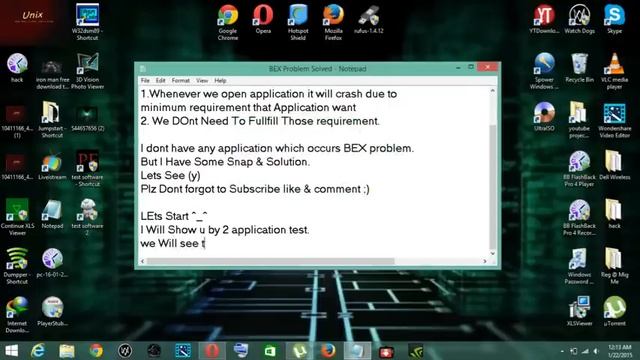Click the scroll-down arrow in Notepad

492,253
